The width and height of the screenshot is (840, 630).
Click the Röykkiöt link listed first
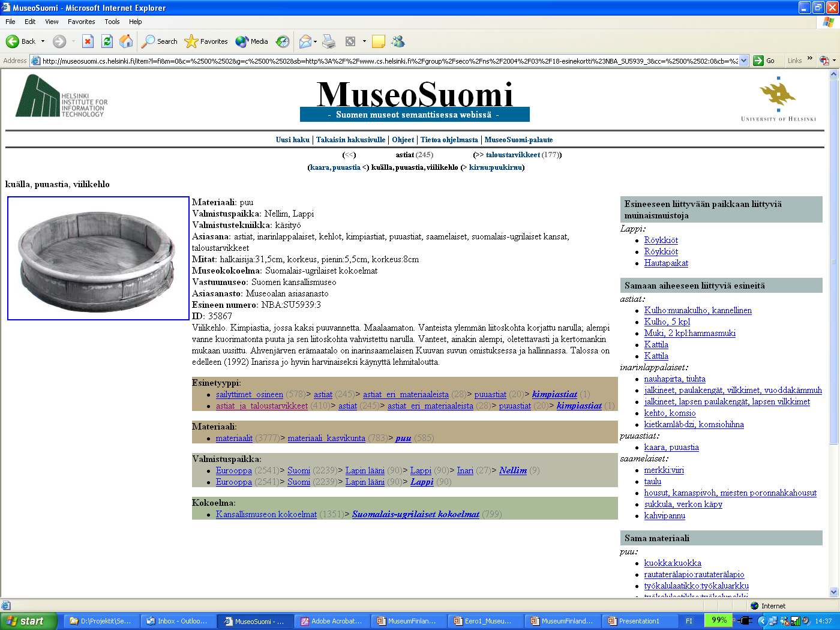[x=661, y=240]
